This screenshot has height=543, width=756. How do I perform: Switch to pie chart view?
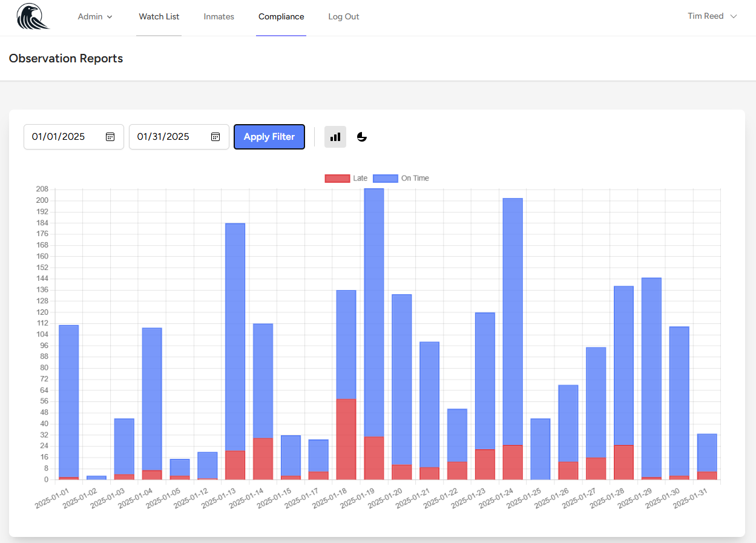(362, 137)
